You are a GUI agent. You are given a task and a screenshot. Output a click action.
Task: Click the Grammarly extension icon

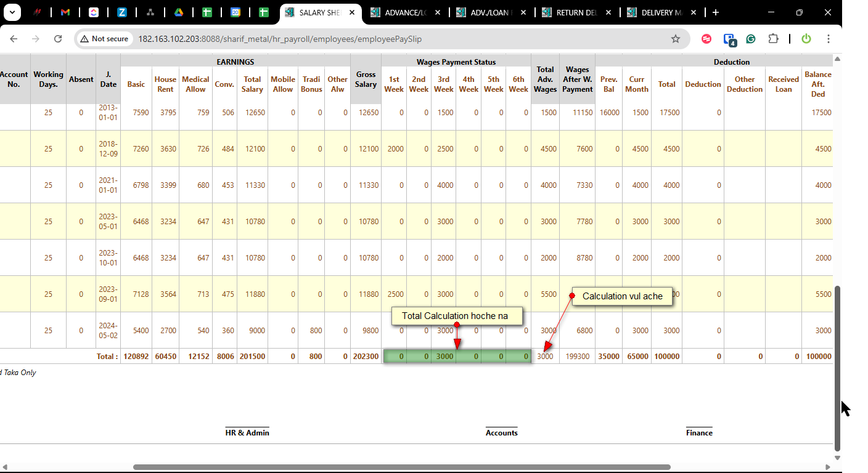[x=751, y=39]
